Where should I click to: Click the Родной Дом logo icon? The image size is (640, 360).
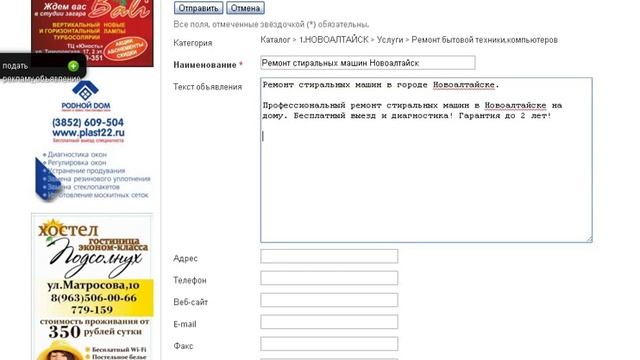85,91
